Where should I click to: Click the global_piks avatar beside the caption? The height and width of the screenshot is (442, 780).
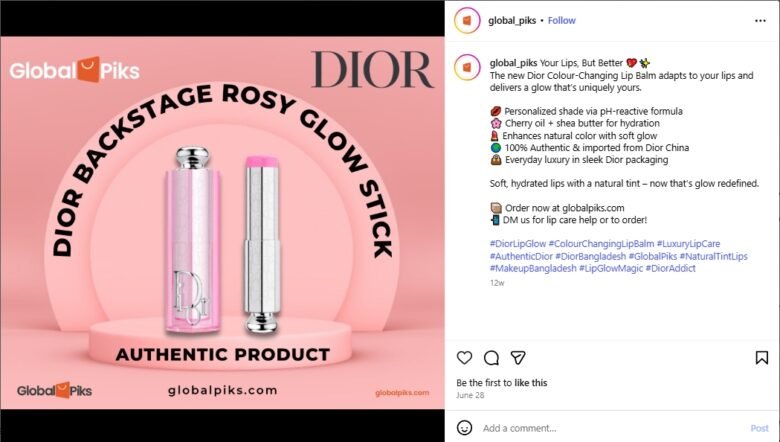pos(467,68)
